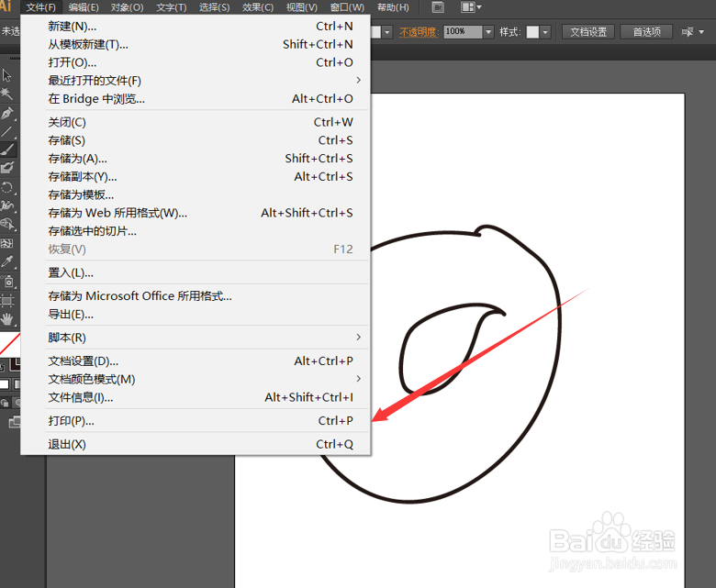Open the 文件(F) menu
The width and height of the screenshot is (716, 588).
point(41,7)
